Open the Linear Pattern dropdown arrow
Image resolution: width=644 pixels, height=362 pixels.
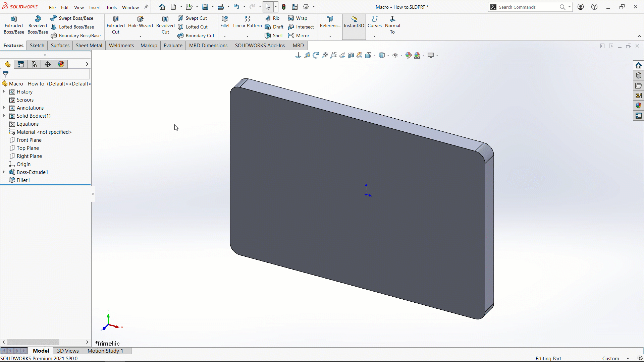click(247, 36)
